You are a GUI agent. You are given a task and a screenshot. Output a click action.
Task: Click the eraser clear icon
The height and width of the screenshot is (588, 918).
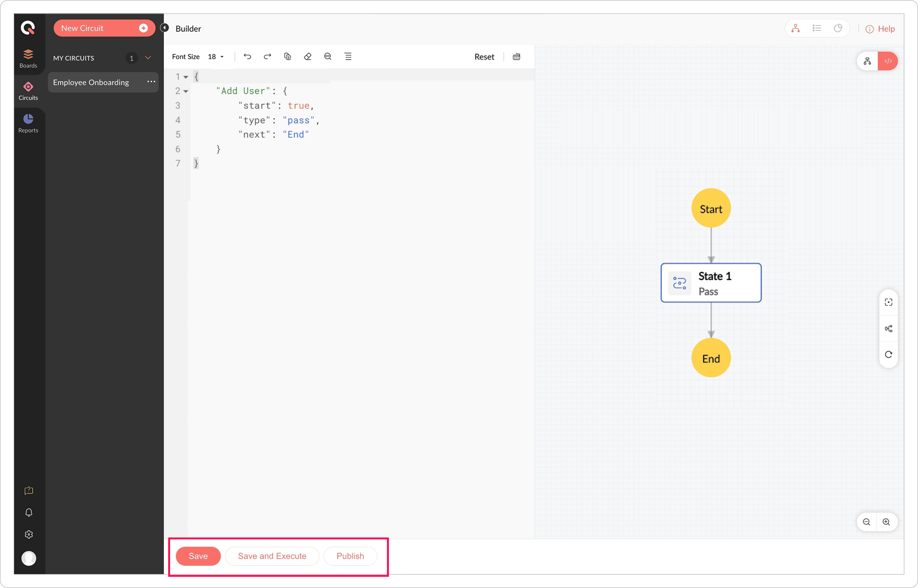(308, 57)
